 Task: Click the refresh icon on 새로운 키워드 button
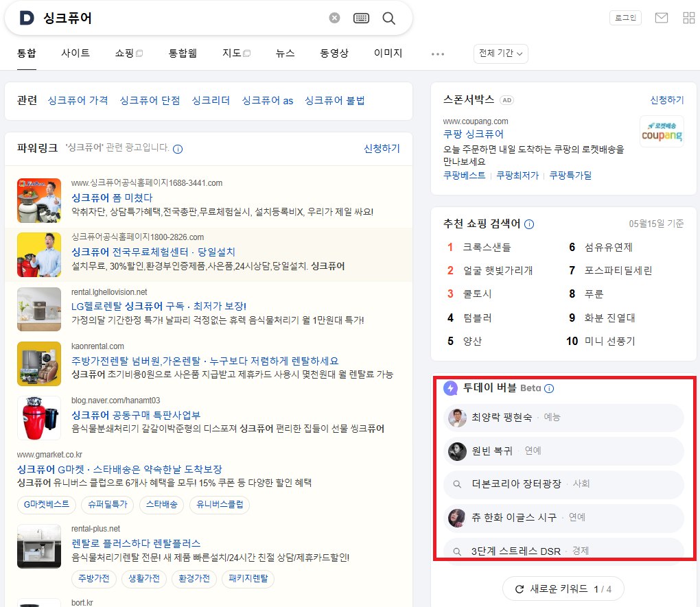click(x=520, y=589)
